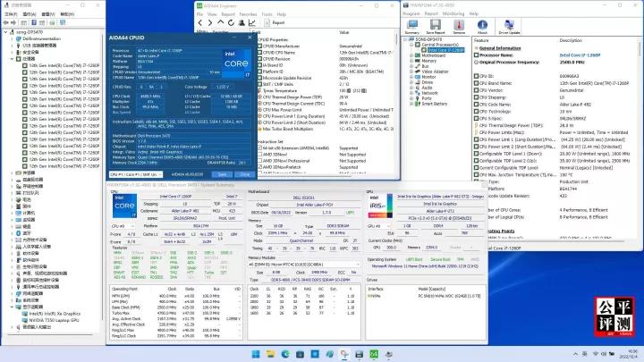Click HWiNFO Save Report floppy icon
The width and height of the screenshot is (644, 362).
pyautogui.click(x=436, y=27)
